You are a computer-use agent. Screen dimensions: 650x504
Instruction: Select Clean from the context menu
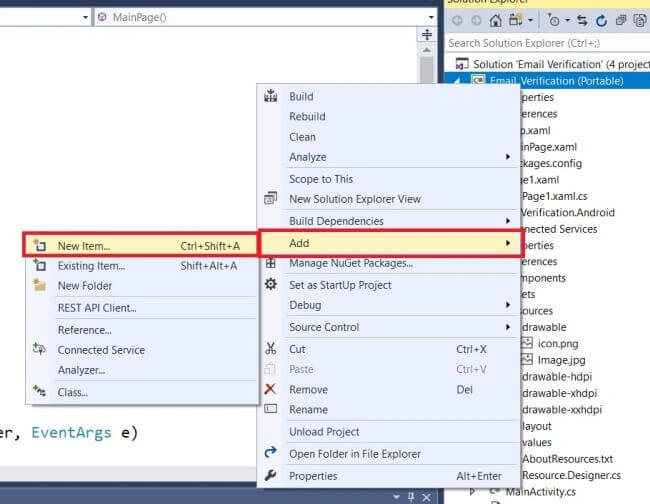(x=302, y=137)
